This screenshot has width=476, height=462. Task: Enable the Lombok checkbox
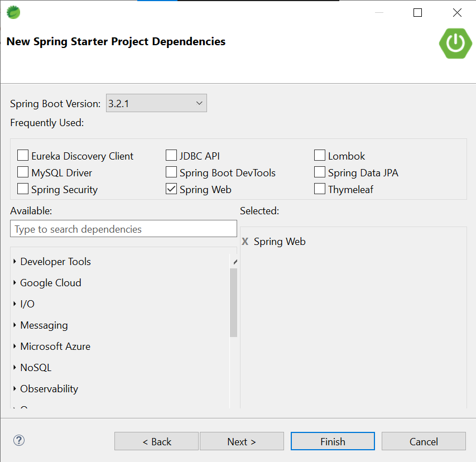click(x=320, y=155)
